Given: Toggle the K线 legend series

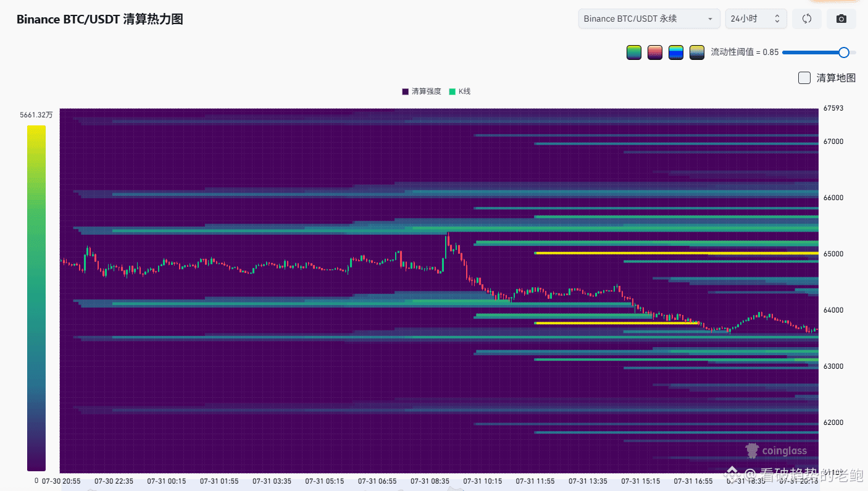Looking at the screenshot, I should pyautogui.click(x=460, y=91).
